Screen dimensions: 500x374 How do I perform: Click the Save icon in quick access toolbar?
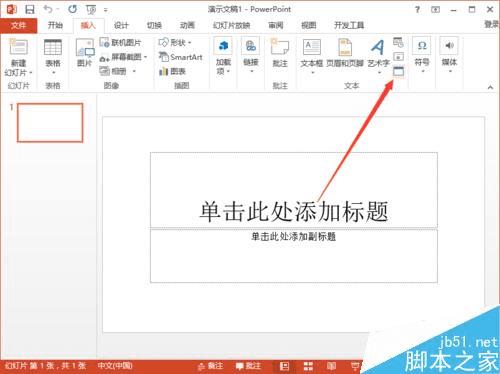(x=30, y=9)
